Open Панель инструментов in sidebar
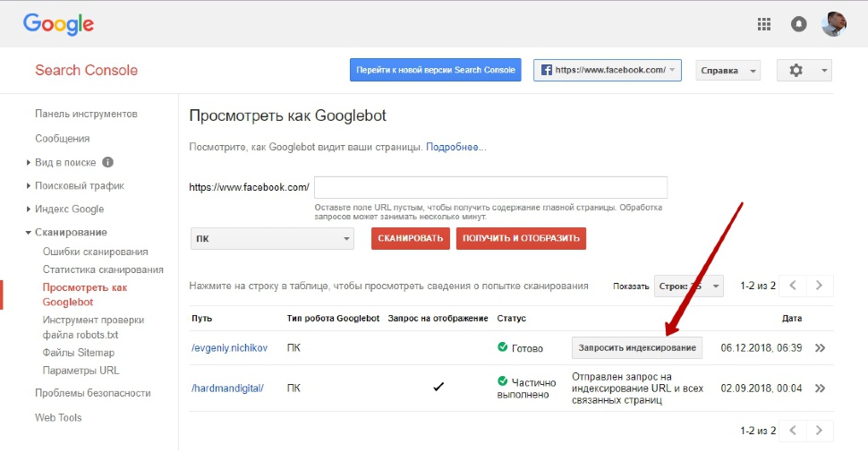The width and height of the screenshot is (868, 453). [x=87, y=114]
